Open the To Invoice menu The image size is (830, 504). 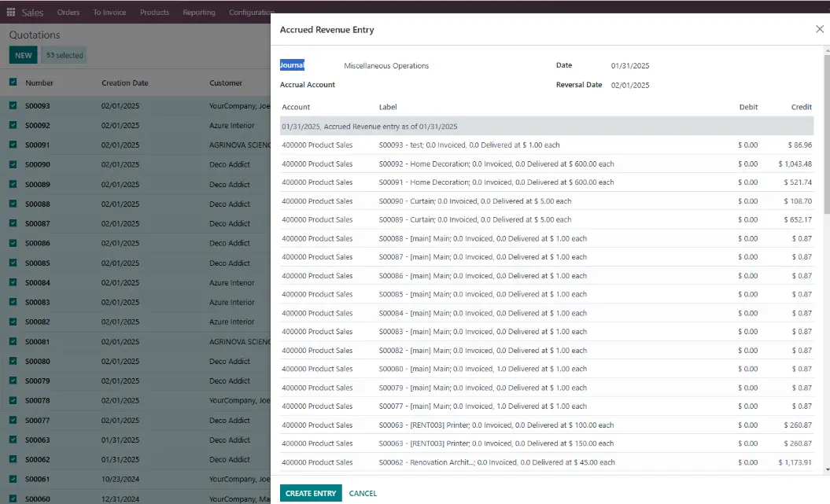point(109,13)
